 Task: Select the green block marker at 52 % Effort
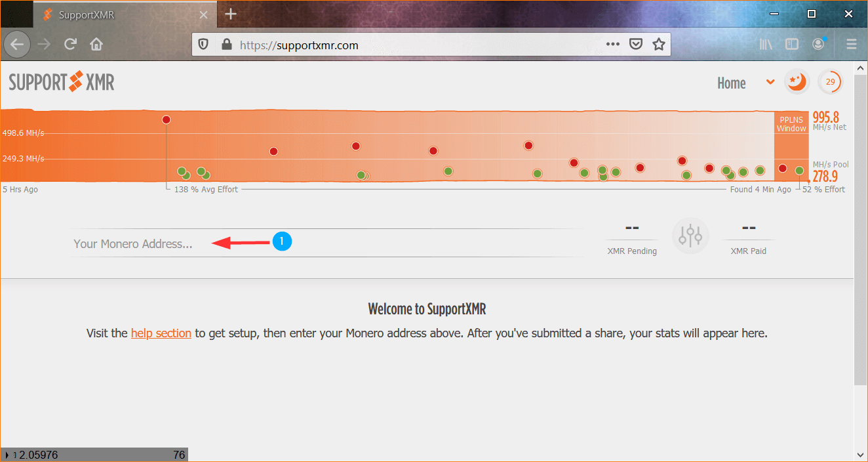coord(799,171)
